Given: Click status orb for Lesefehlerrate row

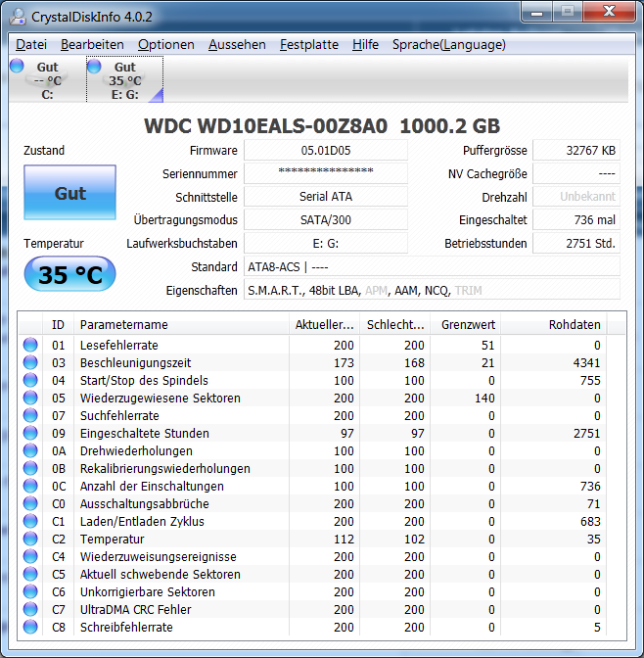Looking at the screenshot, I should coord(30,345).
